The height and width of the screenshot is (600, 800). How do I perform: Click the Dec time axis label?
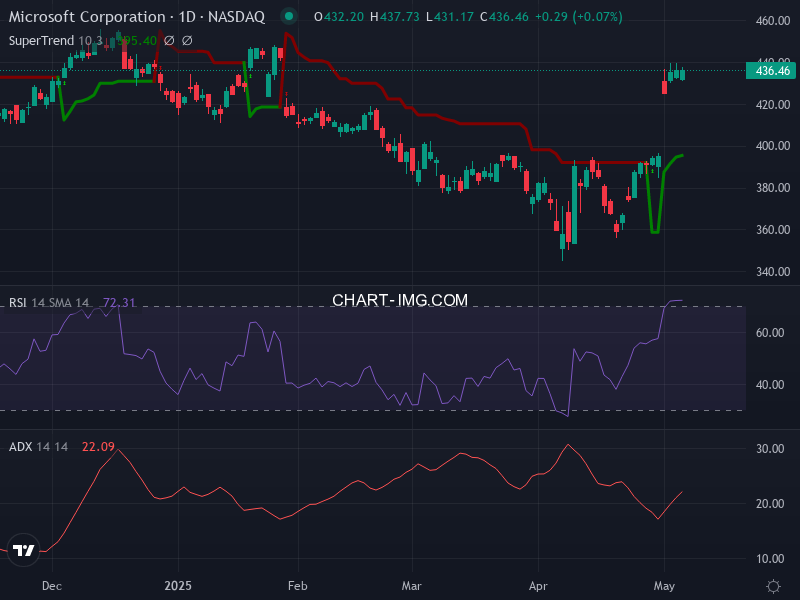point(52,586)
